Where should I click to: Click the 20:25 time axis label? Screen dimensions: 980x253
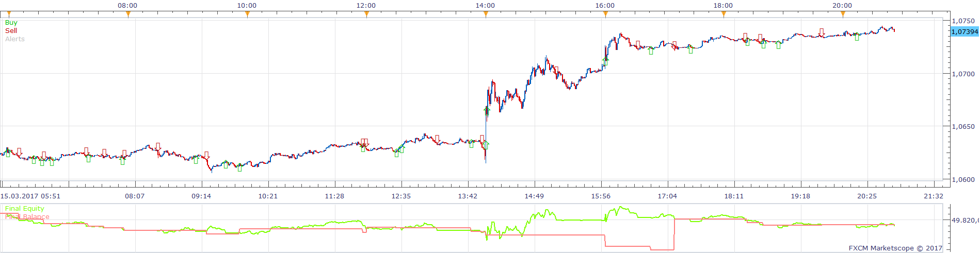tap(867, 196)
